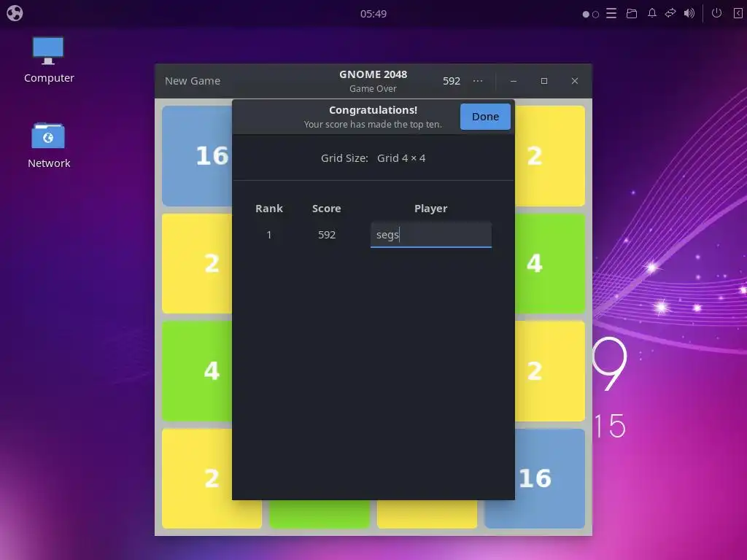Click the 592 score in header bar

coord(451,81)
